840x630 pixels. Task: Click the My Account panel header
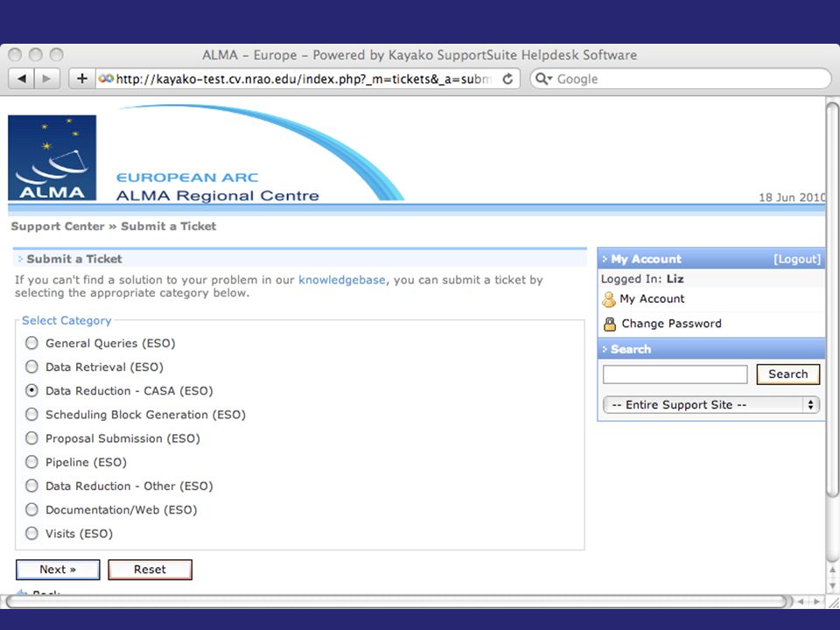(711, 259)
